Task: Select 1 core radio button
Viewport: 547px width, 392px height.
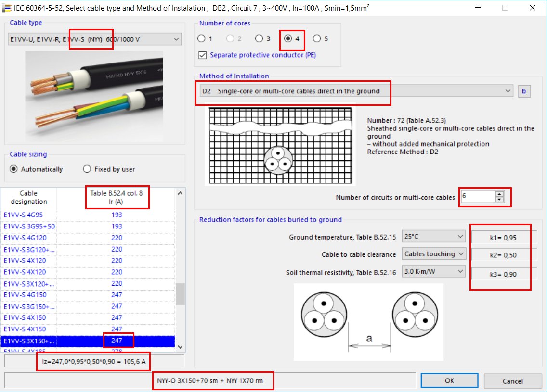Action: coord(201,39)
